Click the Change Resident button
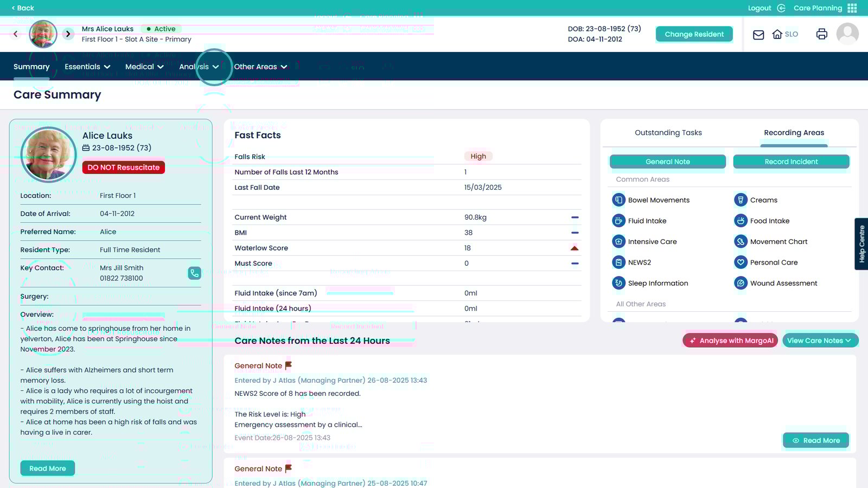 694,34
